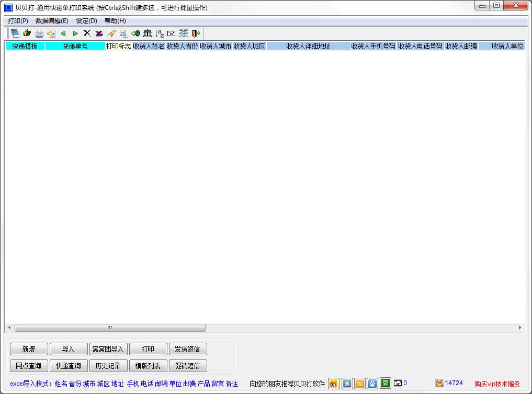Click the horizontal scrollbar right arrow
This screenshot has height=394, width=532.
(x=520, y=328)
